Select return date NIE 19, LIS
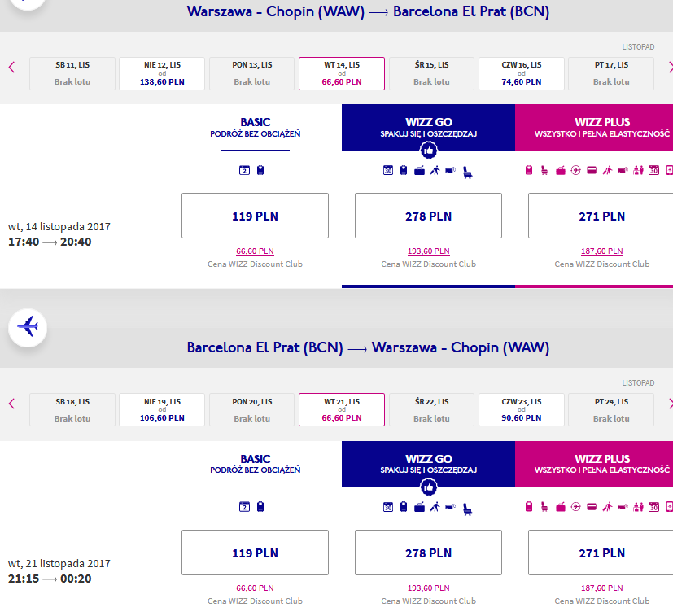 pyautogui.click(x=162, y=409)
